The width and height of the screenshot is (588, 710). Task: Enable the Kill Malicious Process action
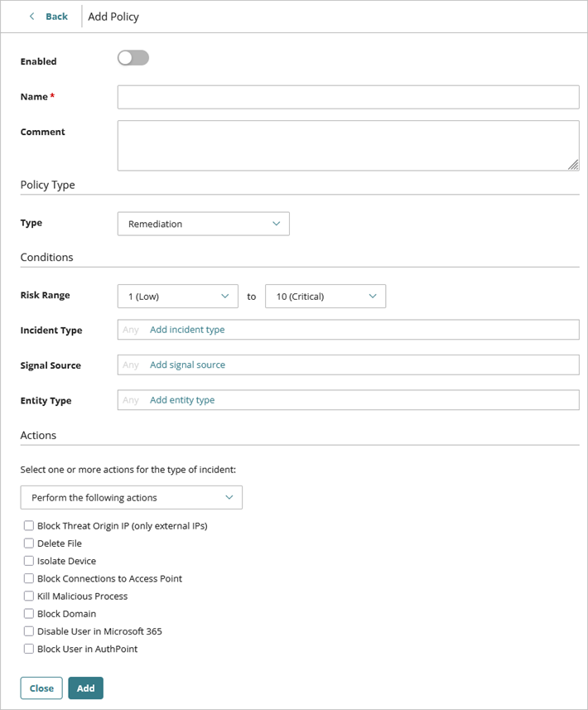[x=28, y=596]
